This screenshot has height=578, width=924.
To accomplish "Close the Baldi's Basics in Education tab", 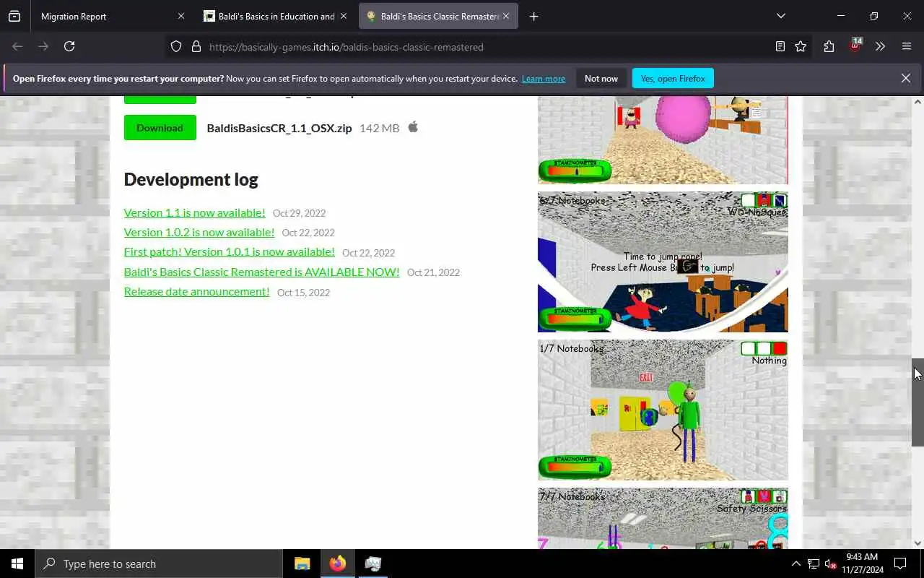I will [344, 16].
